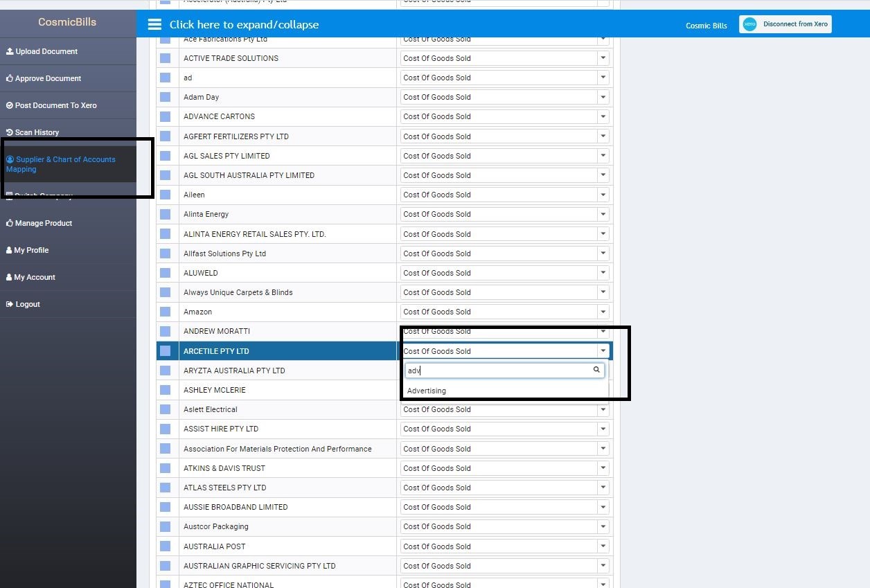
Task: Click the Approve Document thumbs-up icon
Action: click(x=10, y=78)
